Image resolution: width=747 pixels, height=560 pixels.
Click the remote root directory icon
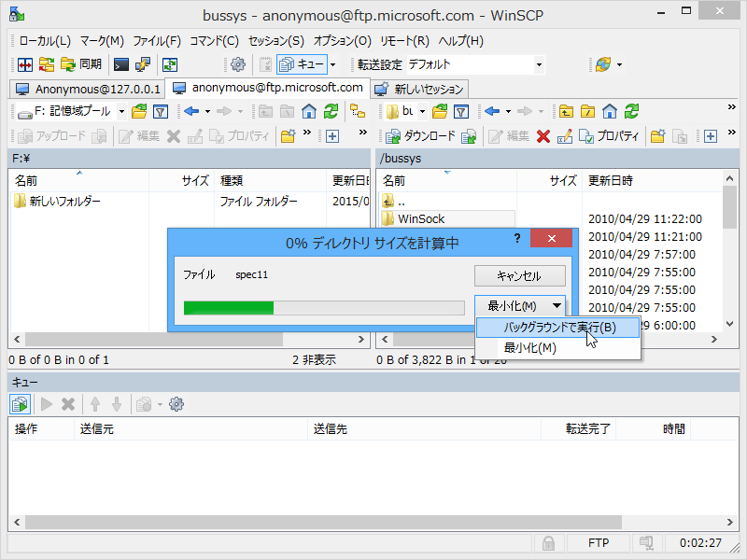(588, 111)
